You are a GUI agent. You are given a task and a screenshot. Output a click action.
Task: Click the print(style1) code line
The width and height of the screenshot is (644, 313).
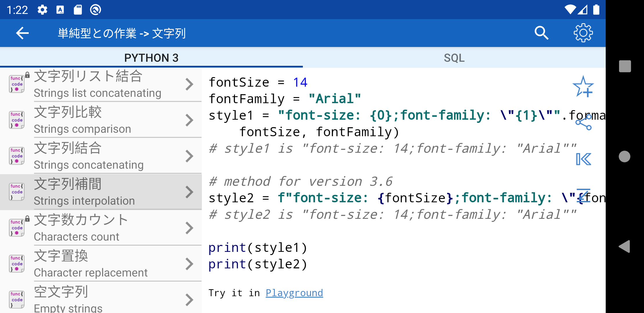[x=258, y=248]
